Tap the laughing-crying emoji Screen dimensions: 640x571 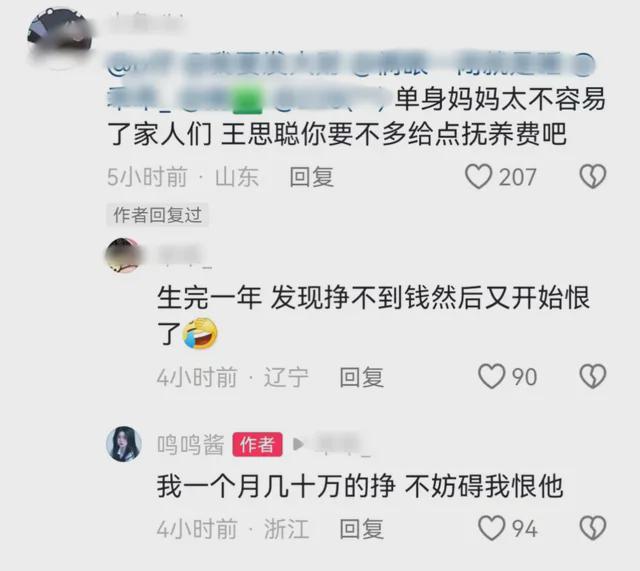point(200,333)
